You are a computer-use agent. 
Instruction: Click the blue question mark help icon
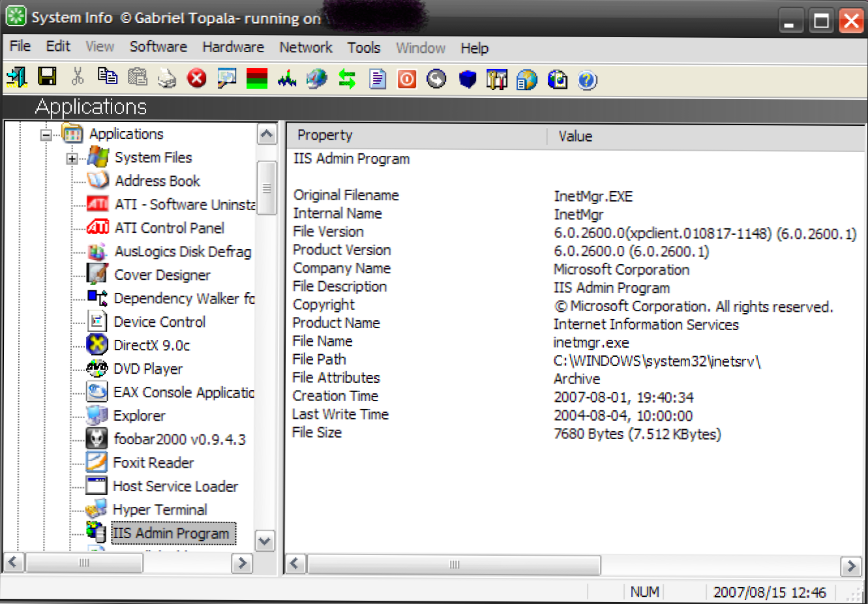[x=588, y=80]
